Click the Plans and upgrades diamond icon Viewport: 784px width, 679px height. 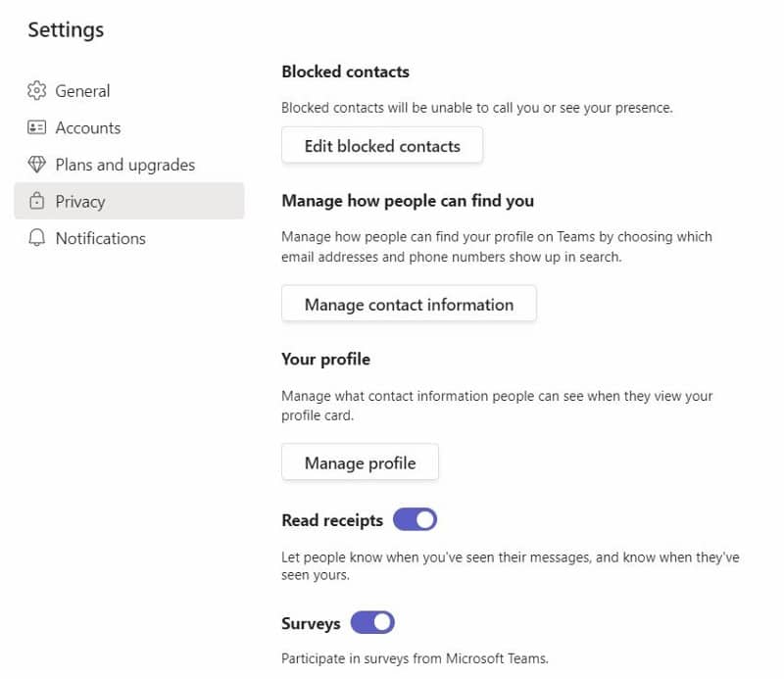coord(37,165)
